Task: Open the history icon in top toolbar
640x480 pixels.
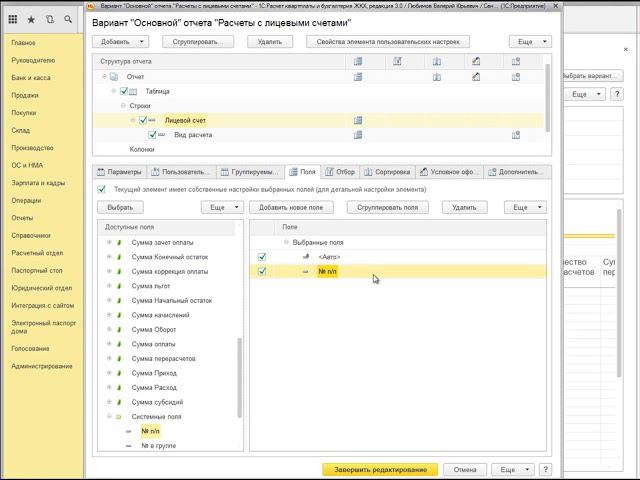Action: tap(50, 20)
